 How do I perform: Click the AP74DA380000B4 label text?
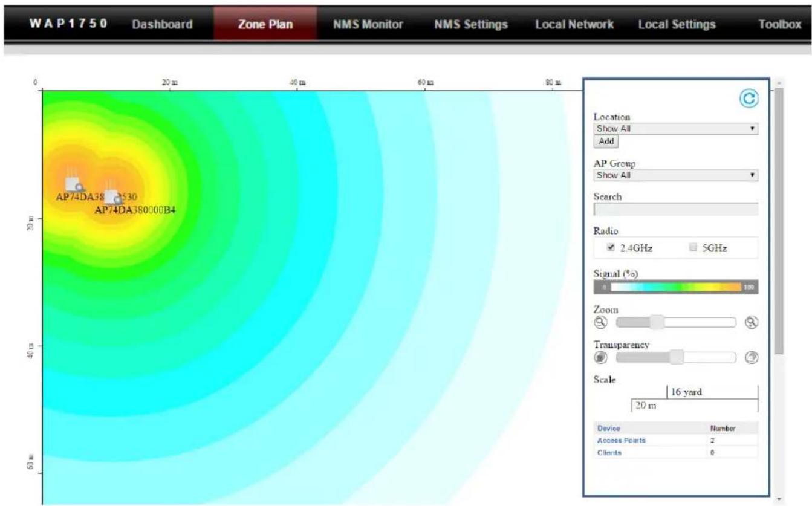click(x=135, y=210)
